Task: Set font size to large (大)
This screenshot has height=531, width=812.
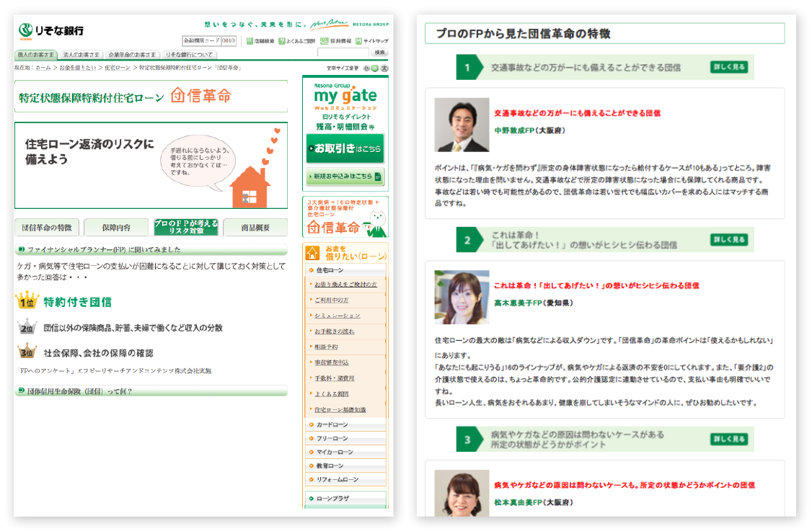Action: tap(384, 68)
